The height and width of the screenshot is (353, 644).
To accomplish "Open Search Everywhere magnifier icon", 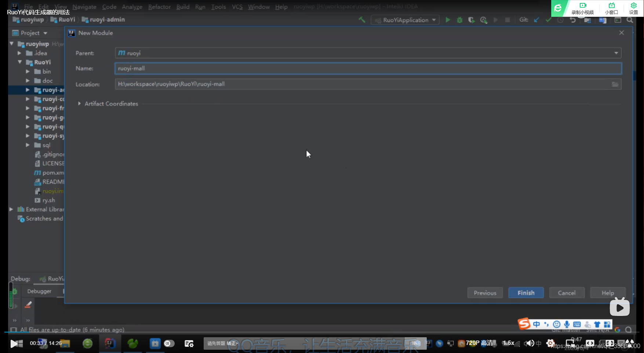I will click(630, 20).
